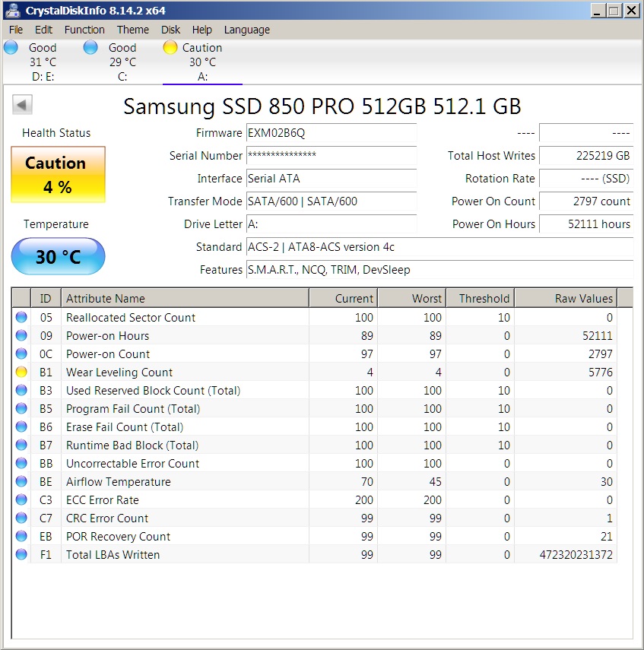Image resolution: width=644 pixels, height=650 pixels.
Task: Click status orb of Power-on Count row
Action: pos(21,354)
